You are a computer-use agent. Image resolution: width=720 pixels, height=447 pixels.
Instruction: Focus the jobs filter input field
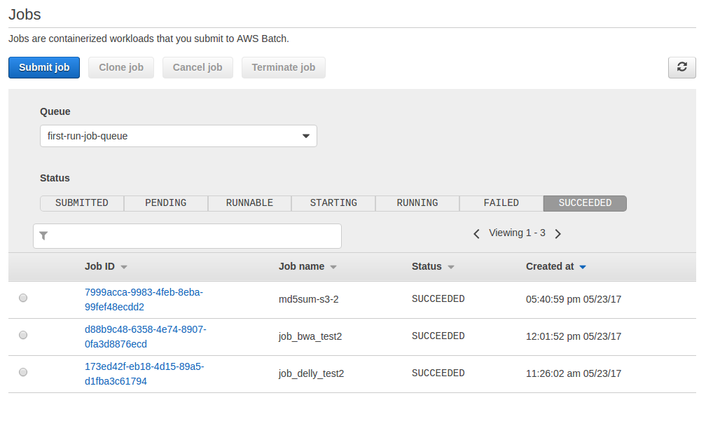click(x=187, y=236)
